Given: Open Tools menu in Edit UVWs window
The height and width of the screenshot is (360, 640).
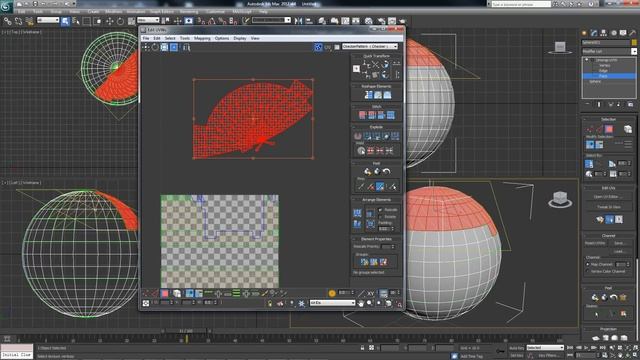Looking at the screenshot, I should click(185, 38).
